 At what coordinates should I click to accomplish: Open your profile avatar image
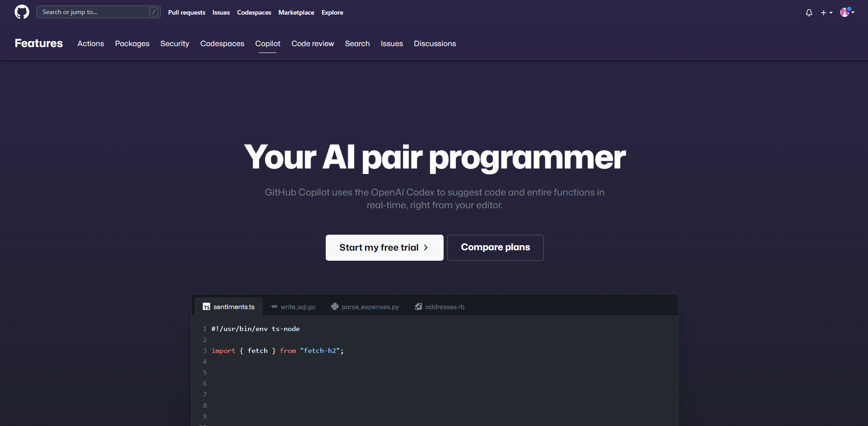point(845,12)
